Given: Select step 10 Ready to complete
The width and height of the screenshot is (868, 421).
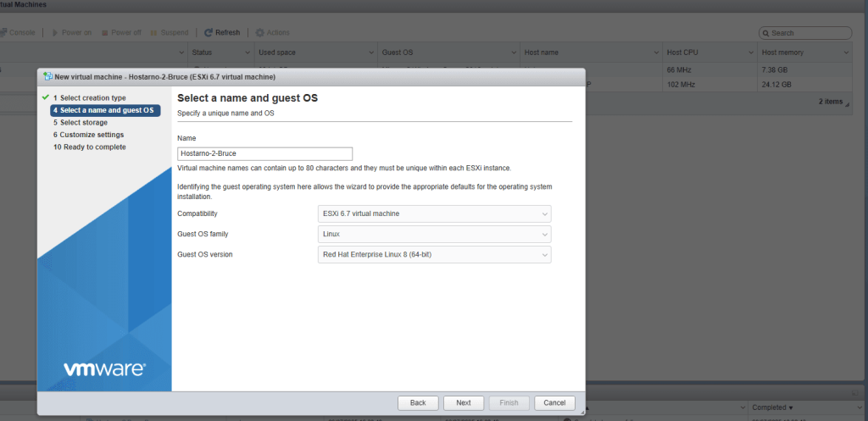Looking at the screenshot, I should click(x=89, y=147).
